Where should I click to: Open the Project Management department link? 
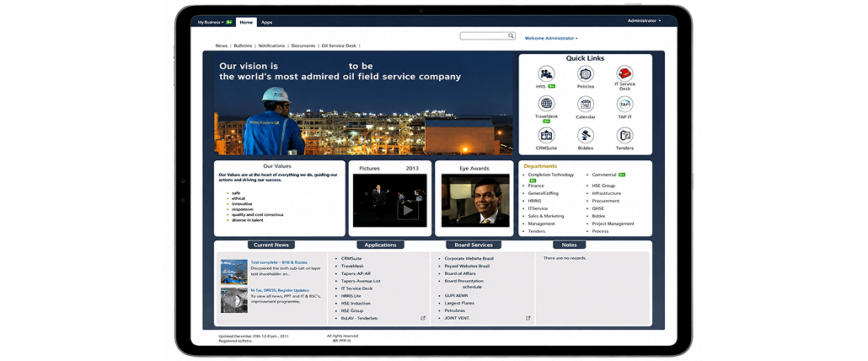613,224
